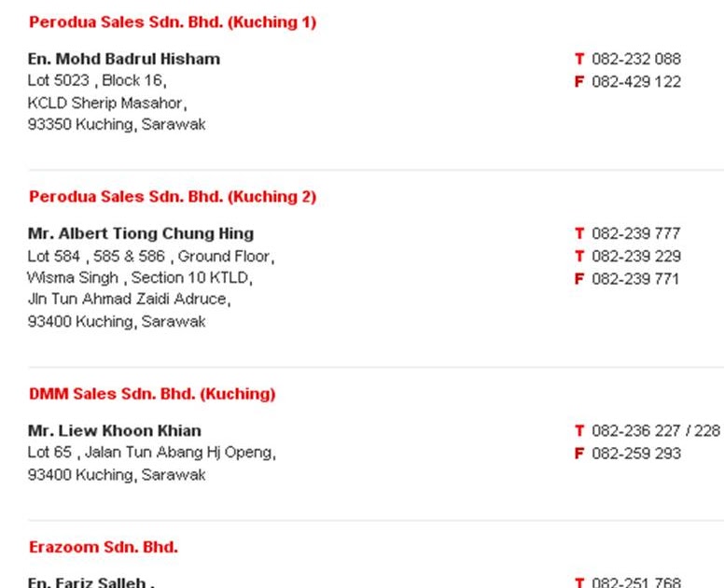Image resolution: width=725 pixels, height=588 pixels.
Task: Click the red F icon beside 082-429 122
Action: (579, 82)
